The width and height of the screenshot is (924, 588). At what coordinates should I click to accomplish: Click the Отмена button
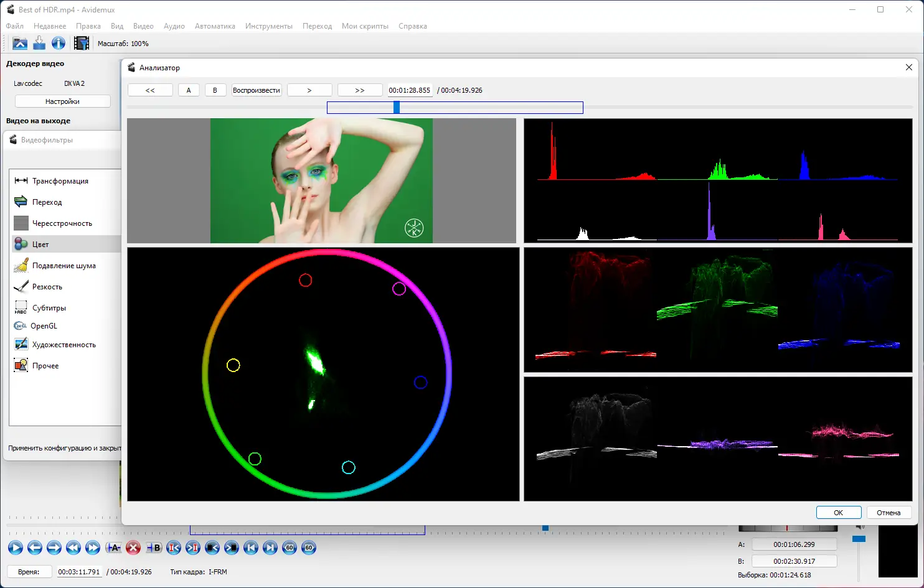[889, 513]
